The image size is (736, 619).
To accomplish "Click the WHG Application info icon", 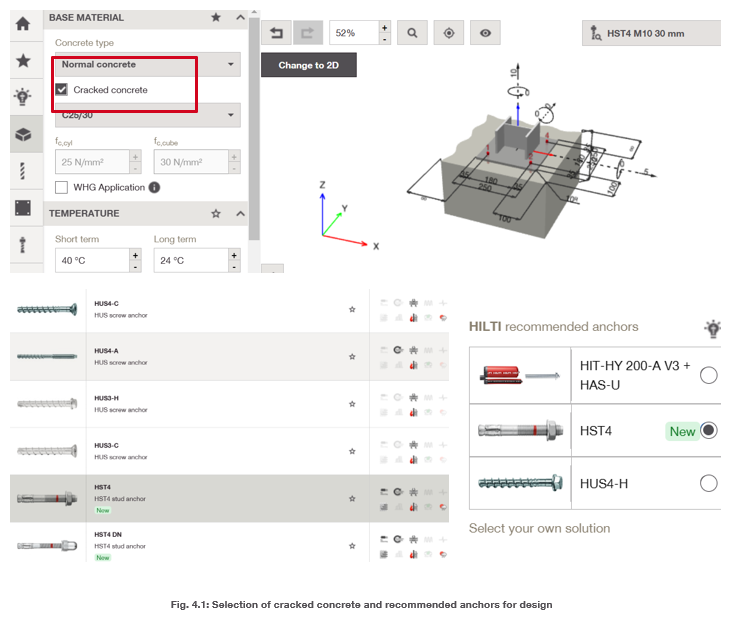I will click(154, 187).
